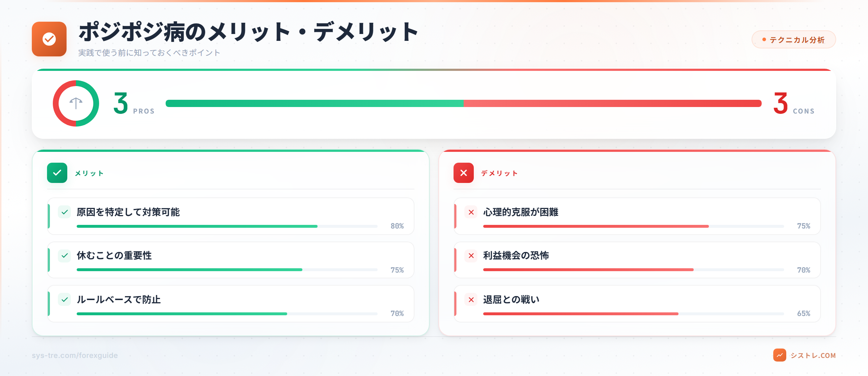
Task: Click the ポジポジ病のメリット・デメリット title
Action: tap(248, 32)
